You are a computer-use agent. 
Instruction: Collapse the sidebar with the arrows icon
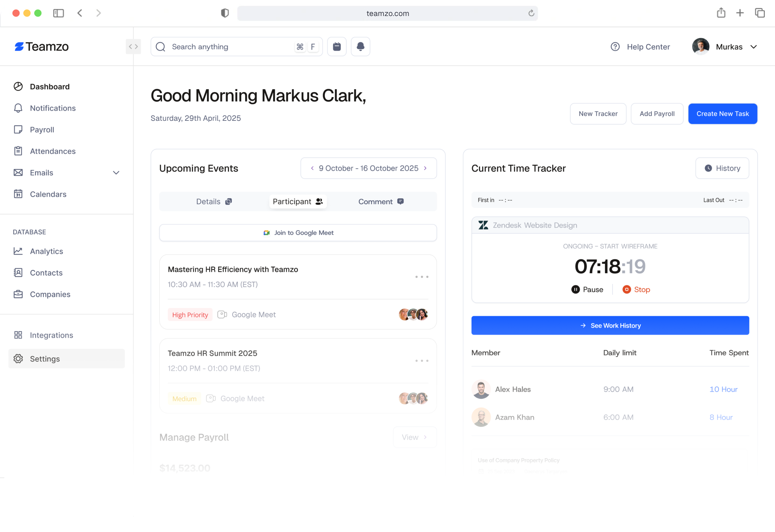coord(133,47)
